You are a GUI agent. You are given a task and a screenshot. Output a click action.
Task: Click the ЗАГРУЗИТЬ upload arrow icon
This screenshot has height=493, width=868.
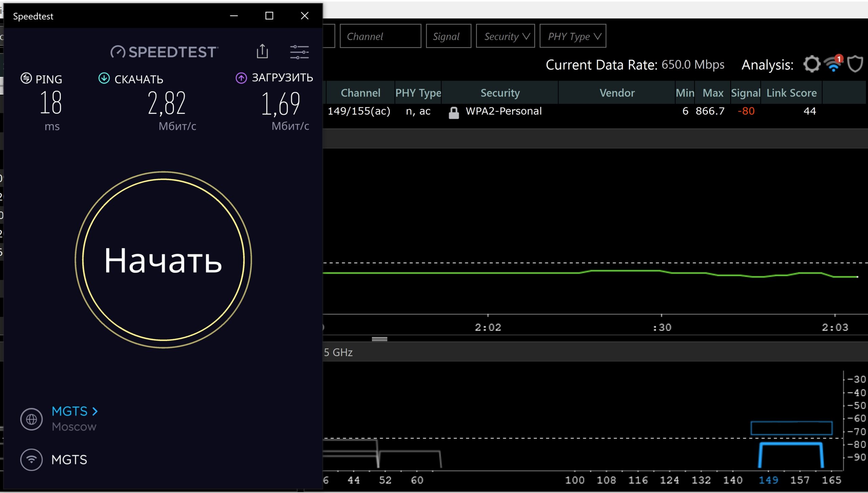pos(241,78)
